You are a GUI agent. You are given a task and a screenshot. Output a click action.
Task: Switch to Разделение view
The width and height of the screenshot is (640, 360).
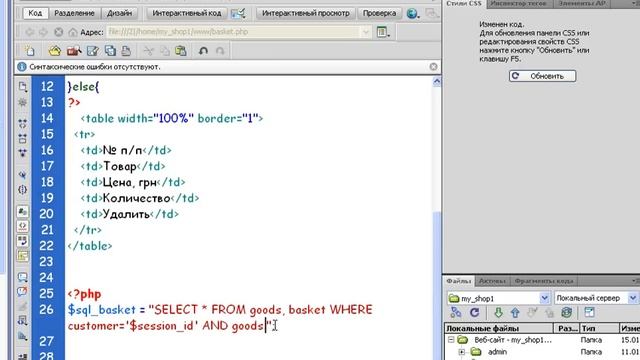click(74, 13)
